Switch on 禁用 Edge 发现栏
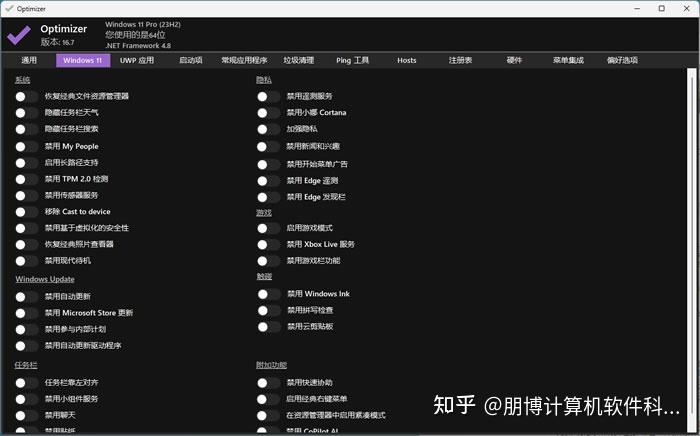The width and height of the screenshot is (700, 436). (268, 197)
